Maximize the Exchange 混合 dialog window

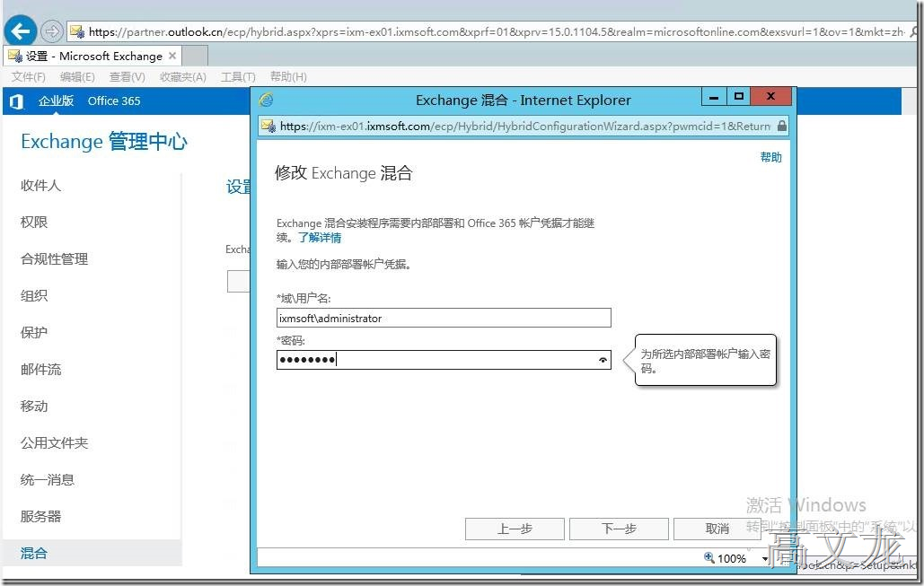(738, 97)
